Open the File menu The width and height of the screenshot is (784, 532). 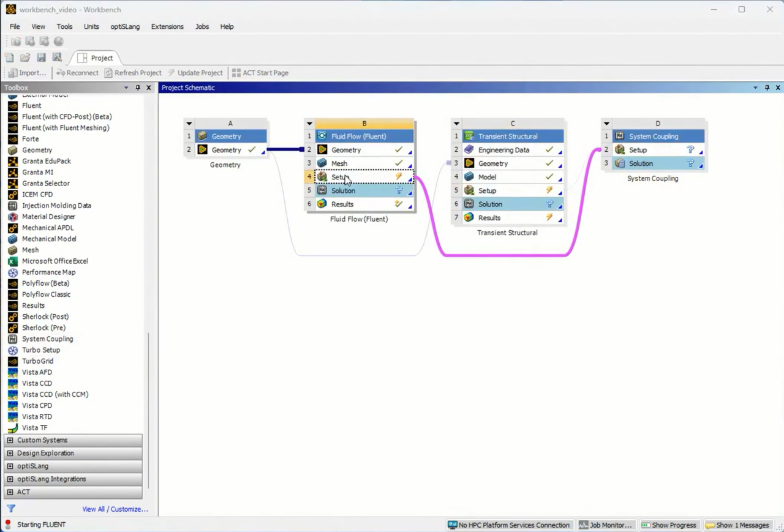pyautogui.click(x=15, y=26)
